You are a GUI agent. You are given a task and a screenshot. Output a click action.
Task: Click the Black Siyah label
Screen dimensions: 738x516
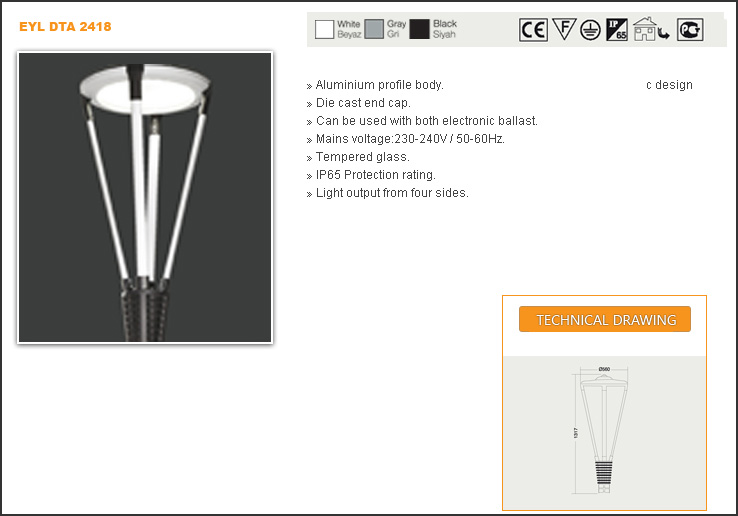[445, 29]
